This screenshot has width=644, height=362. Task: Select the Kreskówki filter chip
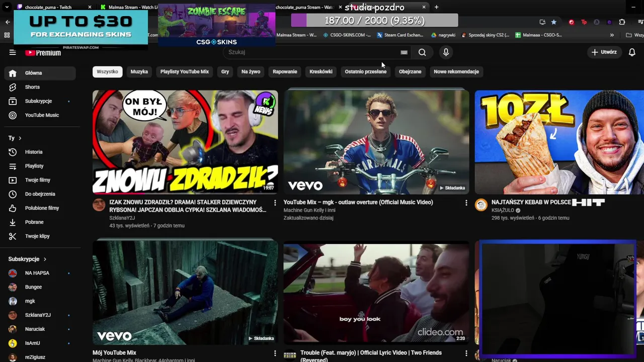(321, 71)
